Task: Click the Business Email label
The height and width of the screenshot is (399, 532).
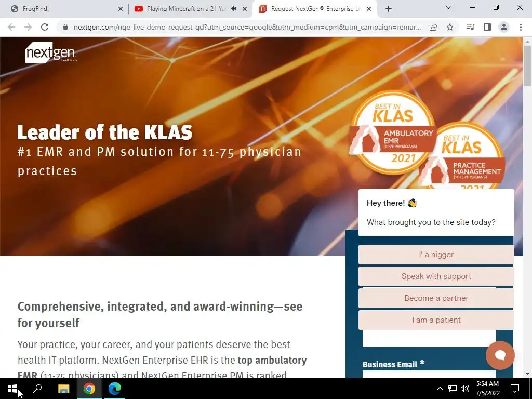Action: tap(393, 364)
